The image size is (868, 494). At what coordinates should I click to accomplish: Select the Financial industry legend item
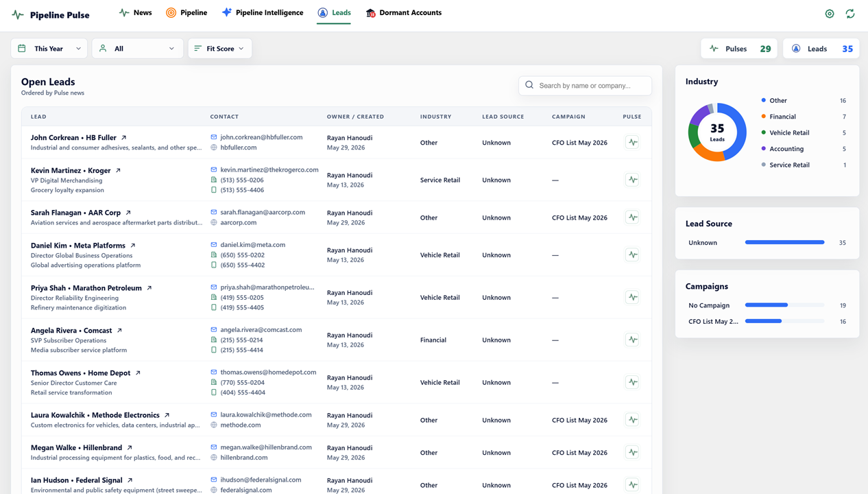pyautogui.click(x=804, y=117)
